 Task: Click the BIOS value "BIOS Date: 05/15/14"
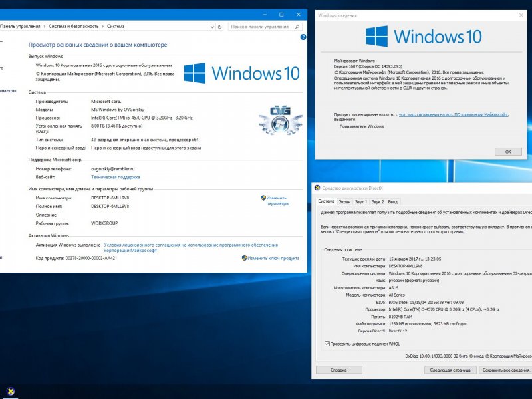point(426,302)
